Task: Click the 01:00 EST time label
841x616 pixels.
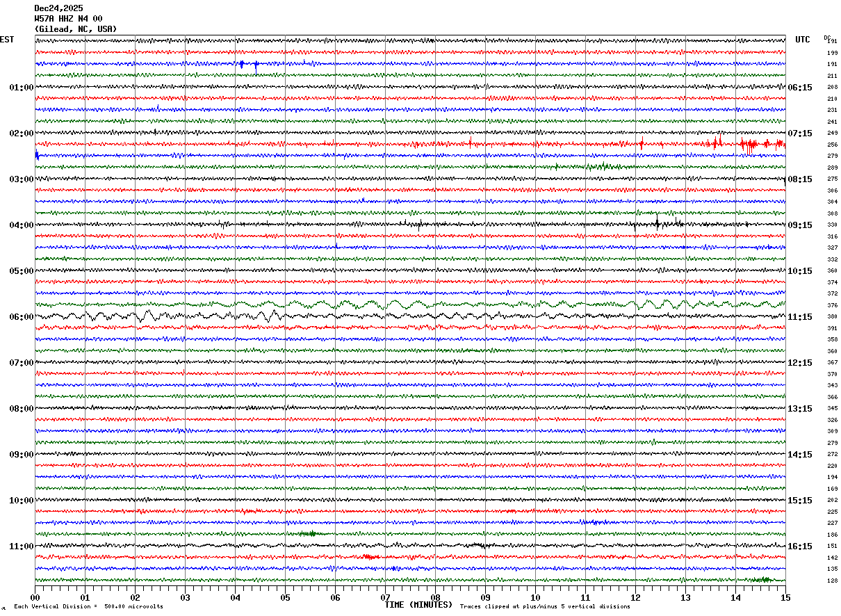Action: tap(21, 88)
